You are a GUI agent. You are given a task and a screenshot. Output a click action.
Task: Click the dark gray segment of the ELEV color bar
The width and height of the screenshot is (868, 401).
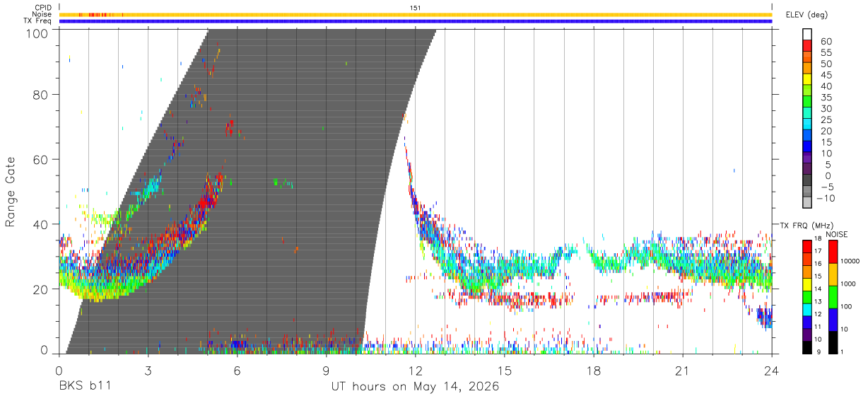pyautogui.click(x=807, y=178)
